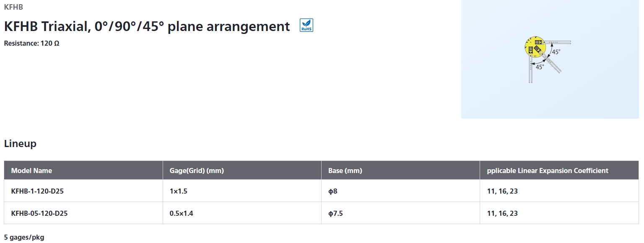Click the yellow circular gage base in diagram
The height and width of the screenshot is (243, 644).
pos(534,46)
